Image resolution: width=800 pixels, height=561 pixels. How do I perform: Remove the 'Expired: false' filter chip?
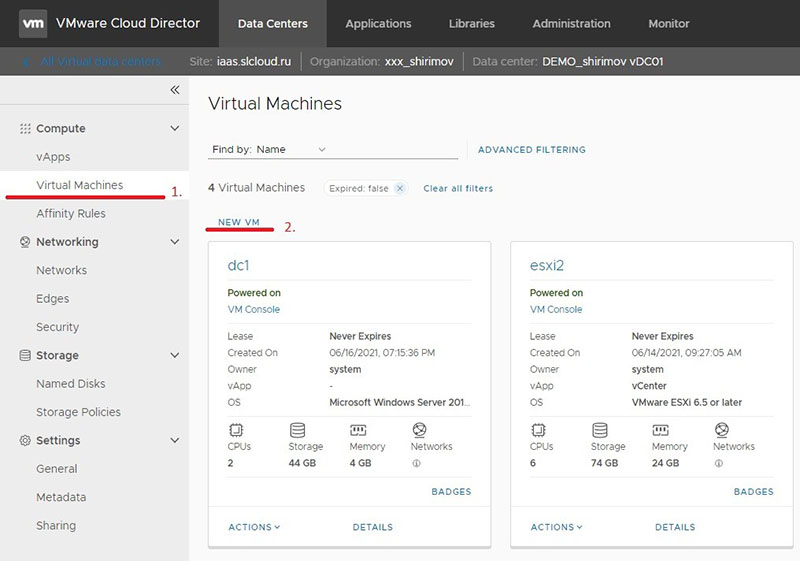[400, 188]
